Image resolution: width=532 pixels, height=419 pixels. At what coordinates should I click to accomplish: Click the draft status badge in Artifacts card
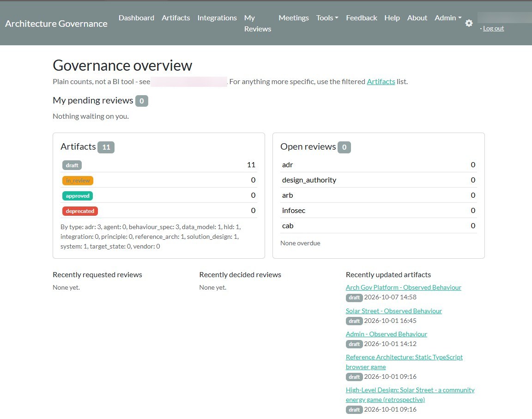(x=72, y=165)
